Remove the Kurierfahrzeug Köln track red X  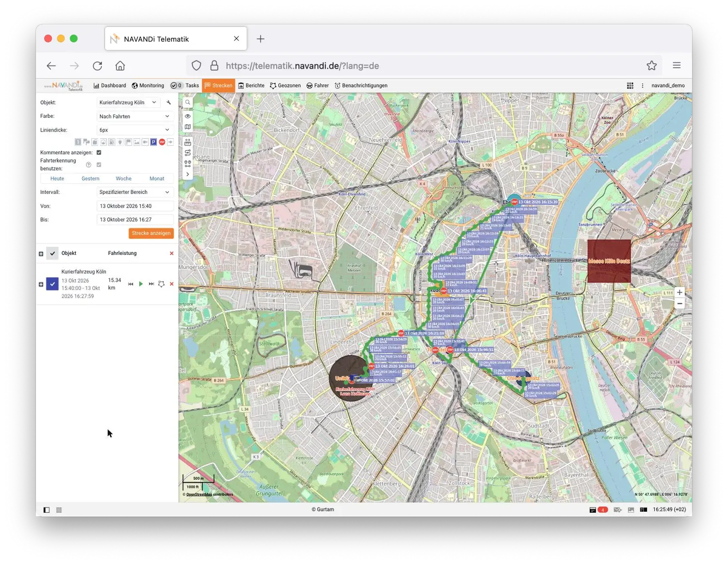172,284
